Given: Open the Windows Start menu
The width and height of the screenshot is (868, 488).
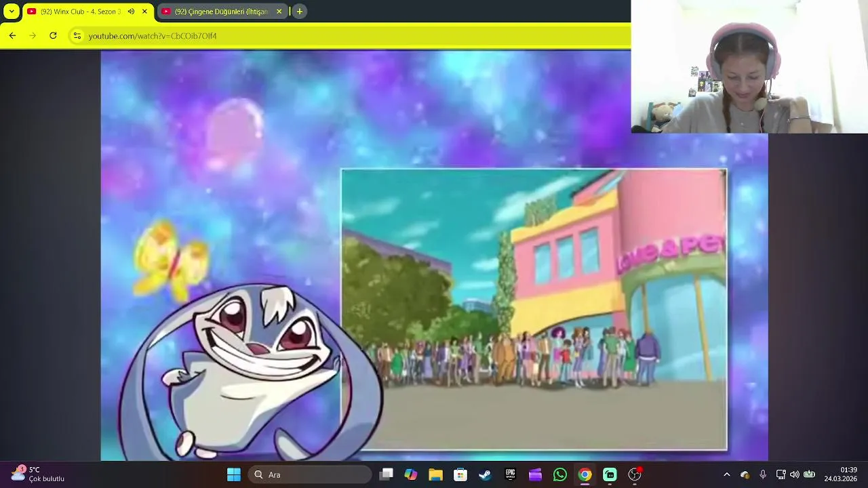Looking at the screenshot, I should 234,474.
